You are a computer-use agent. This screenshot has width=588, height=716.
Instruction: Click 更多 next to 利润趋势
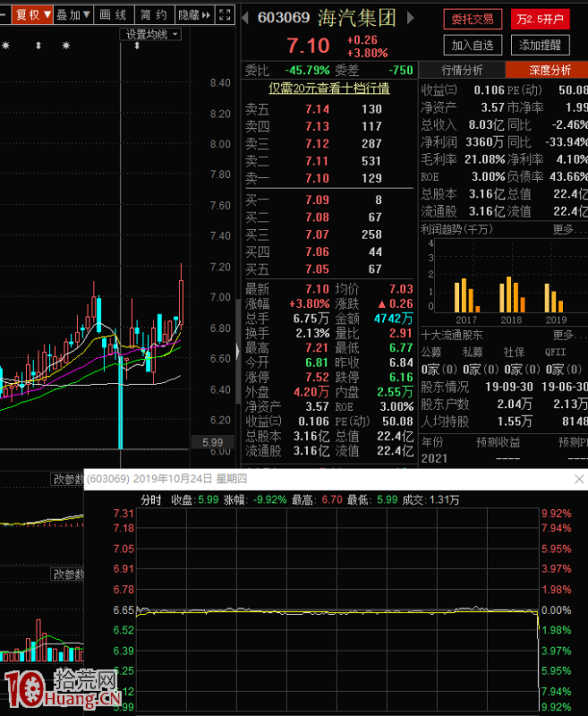[x=568, y=229]
